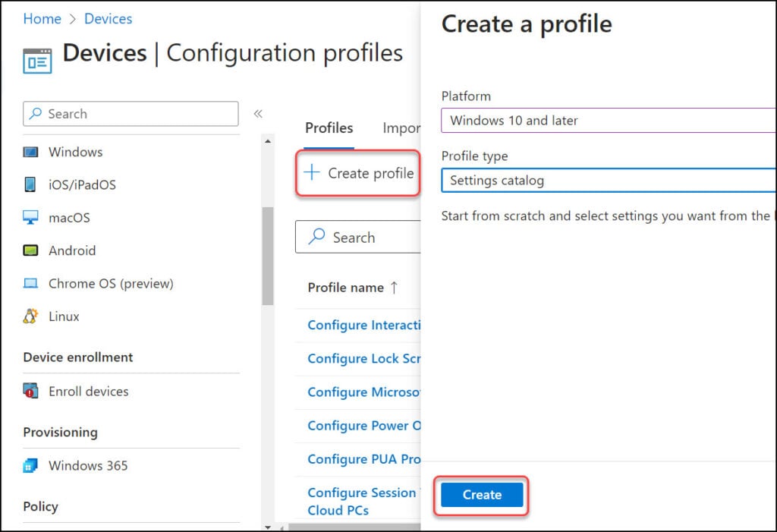This screenshot has height=532, width=777.
Task: Open Configure PUA Pro... profile link
Action: pyautogui.click(x=363, y=459)
